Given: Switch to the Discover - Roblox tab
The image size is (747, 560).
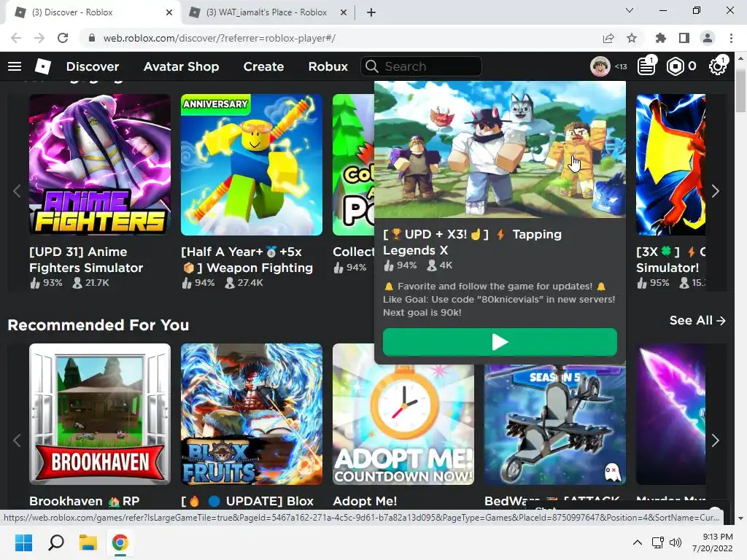Looking at the screenshot, I should click(93, 12).
